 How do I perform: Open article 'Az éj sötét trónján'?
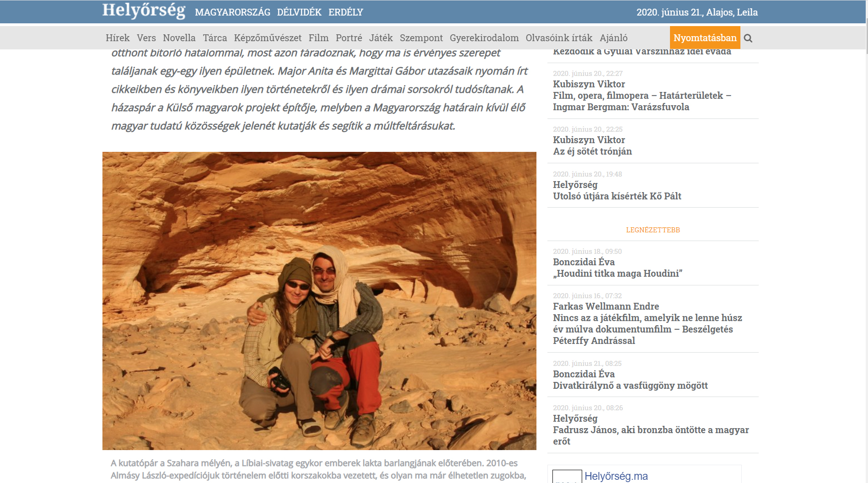[x=592, y=151]
